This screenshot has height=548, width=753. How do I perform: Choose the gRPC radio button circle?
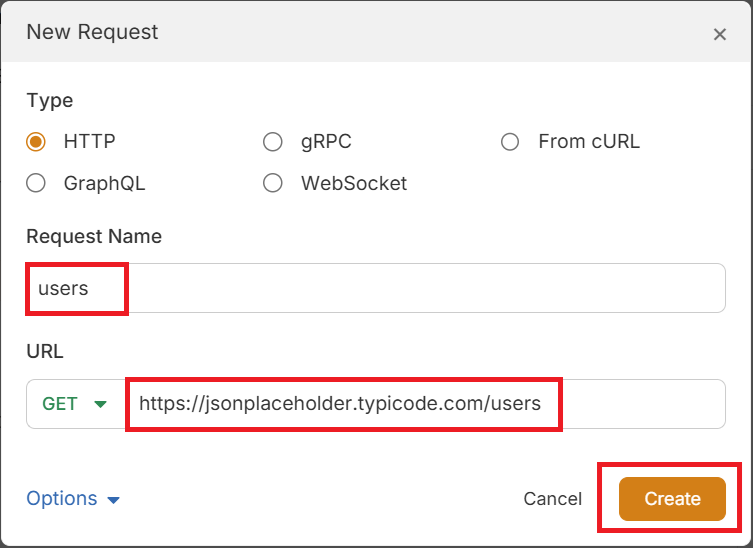[x=273, y=142]
